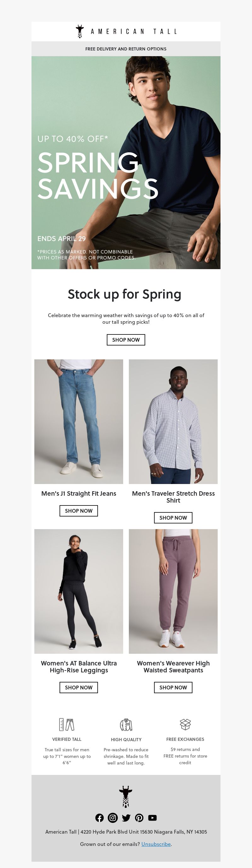This screenshot has width=252, height=868.
Task: Click the footer giraffe logo
Action: point(126,797)
